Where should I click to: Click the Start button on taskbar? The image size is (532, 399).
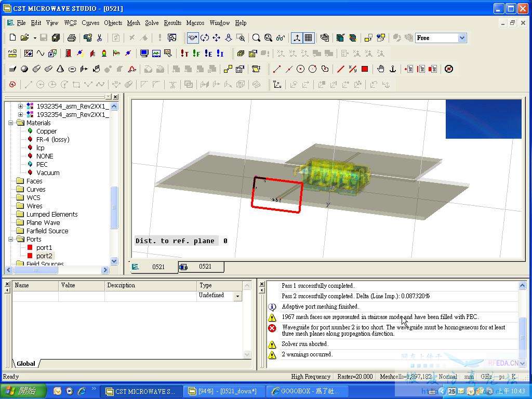(x=22, y=391)
